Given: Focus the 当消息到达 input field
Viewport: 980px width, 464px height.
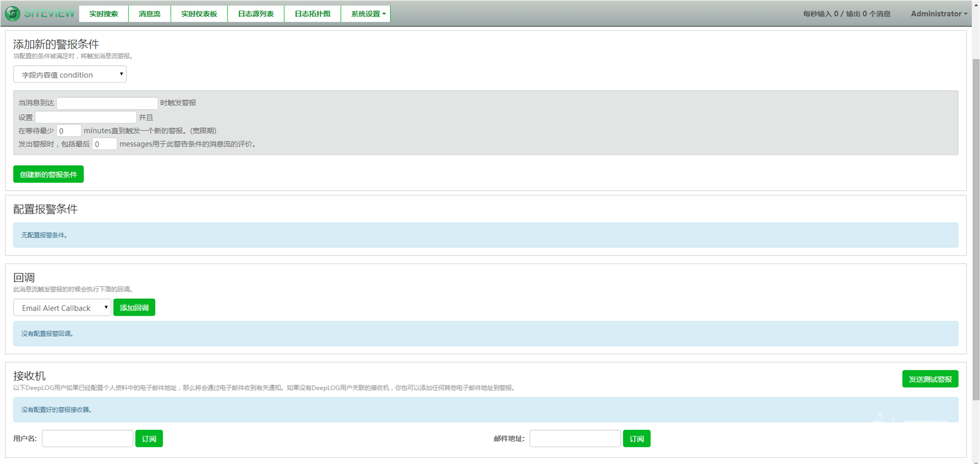Looking at the screenshot, I should click(x=107, y=103).
